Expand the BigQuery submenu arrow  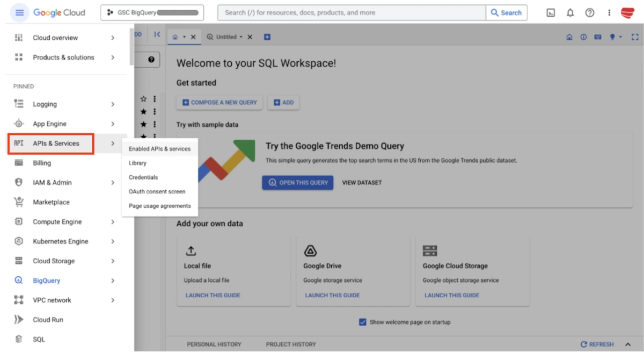click(x=113, y=281)
